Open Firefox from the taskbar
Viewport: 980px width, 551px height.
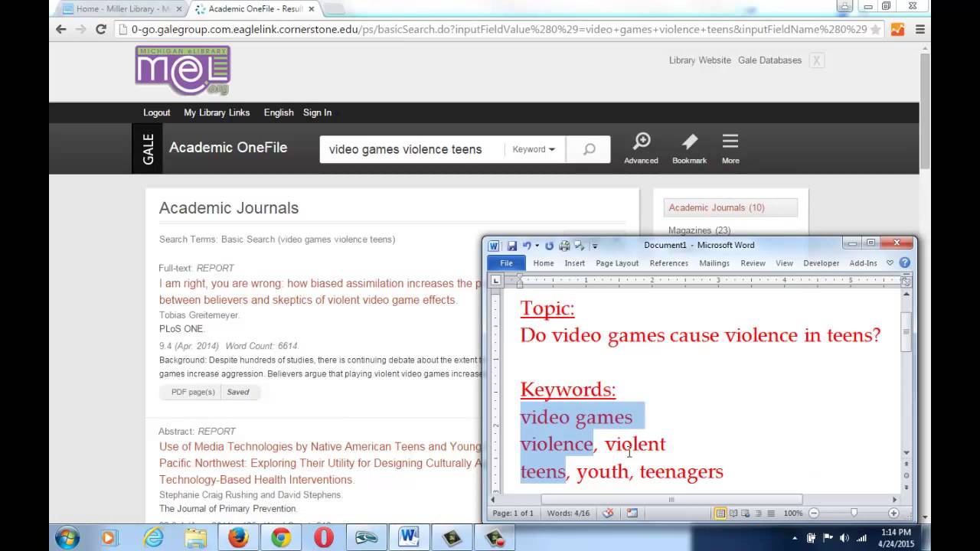click(237, 537)
